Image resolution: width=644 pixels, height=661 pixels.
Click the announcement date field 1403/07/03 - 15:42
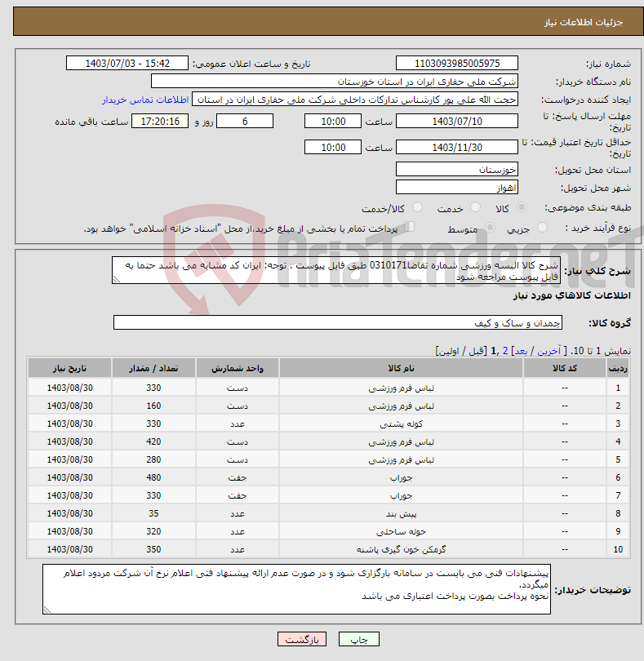[127, 63]
